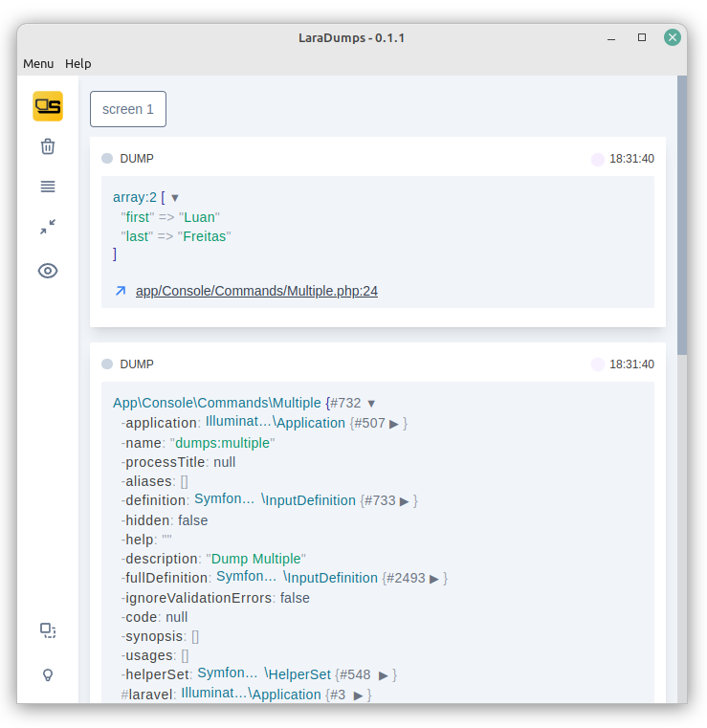
Task: Open app/Console/Commands/Multiple.php:24 link
Action: click(x=256, y=291)
